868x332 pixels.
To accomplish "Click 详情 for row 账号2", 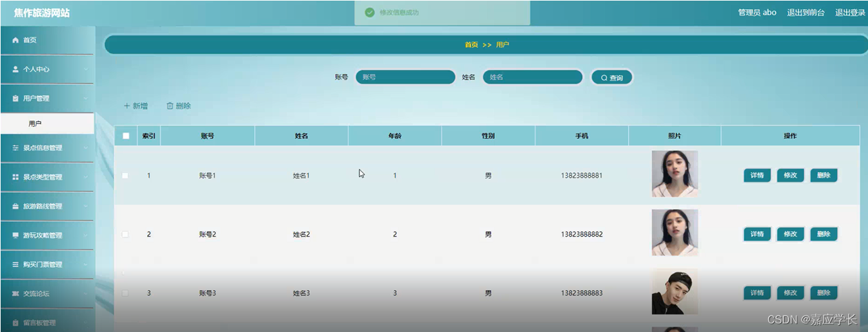I will click(x=757, y=234).
